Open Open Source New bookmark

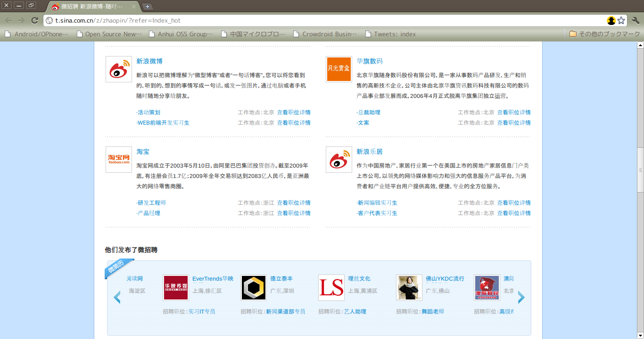pos(109,34)
